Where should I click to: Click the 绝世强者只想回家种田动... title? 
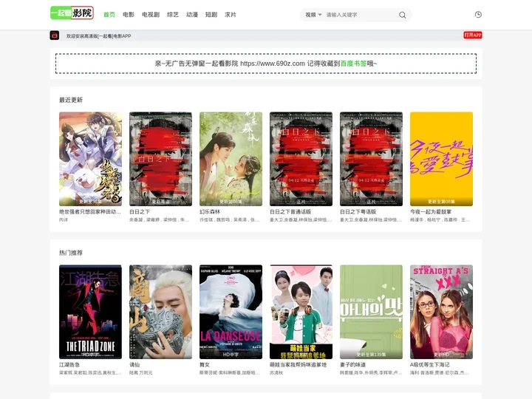pyautogui.click(x=90, y=212)
